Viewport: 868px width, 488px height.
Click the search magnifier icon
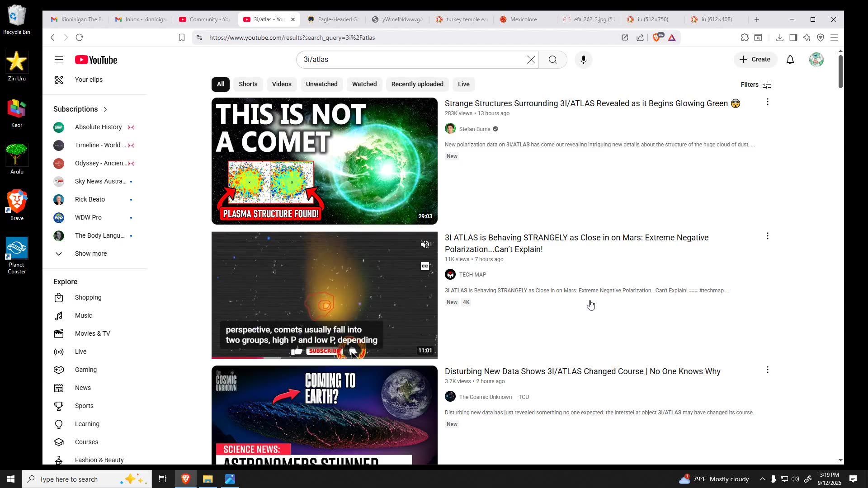[553, 59]
